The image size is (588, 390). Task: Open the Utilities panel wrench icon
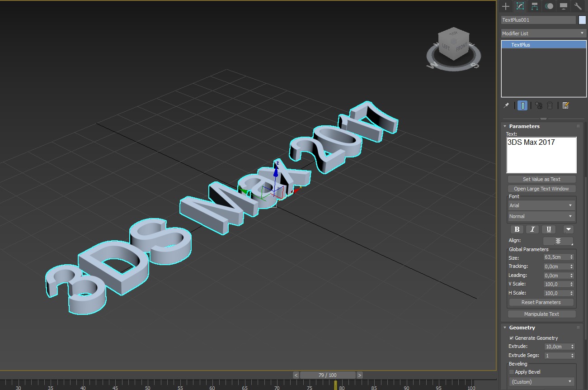(577, 6)
